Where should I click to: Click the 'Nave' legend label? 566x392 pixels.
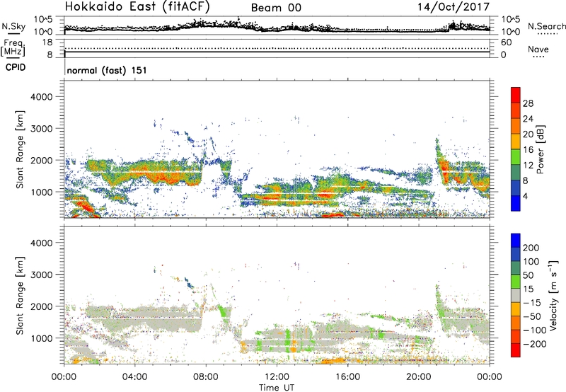[538, 49]
